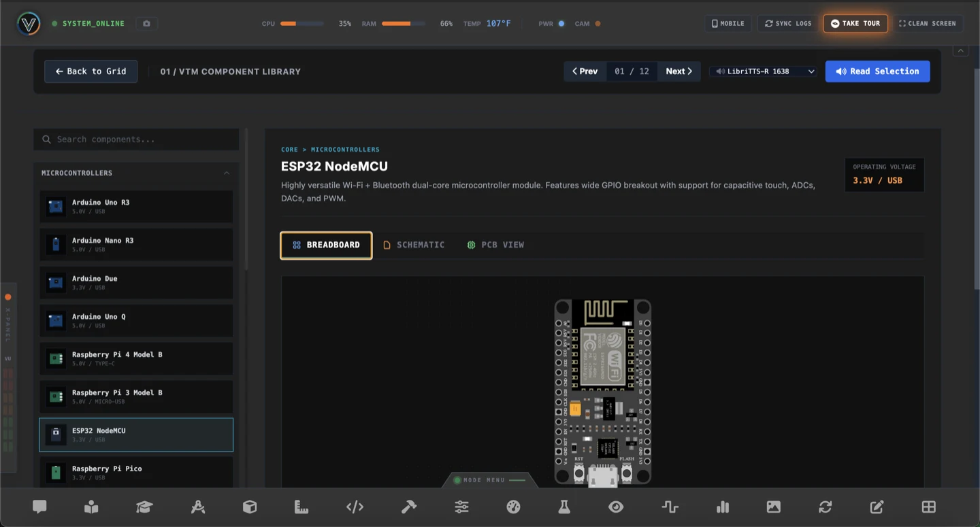The height and width of the screenshot is (527, 980).
Task: Select the hammer tool icon in dock
Action: (409, 507)
